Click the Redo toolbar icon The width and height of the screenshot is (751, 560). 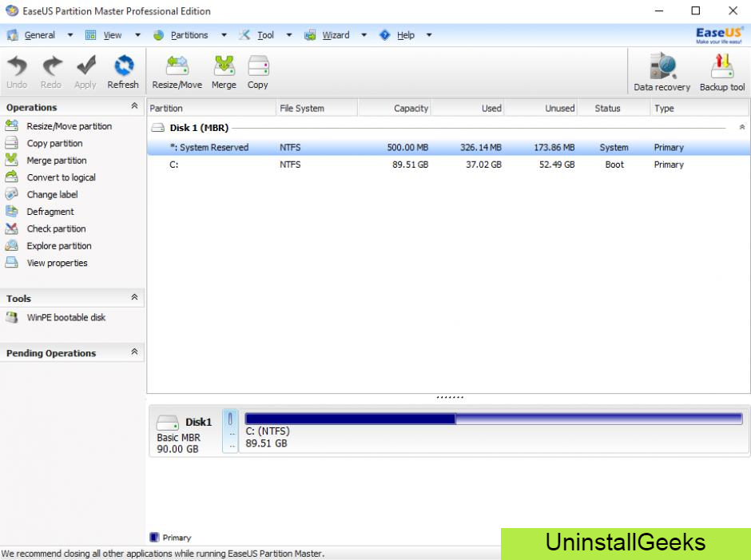click(x=51, y=66)
